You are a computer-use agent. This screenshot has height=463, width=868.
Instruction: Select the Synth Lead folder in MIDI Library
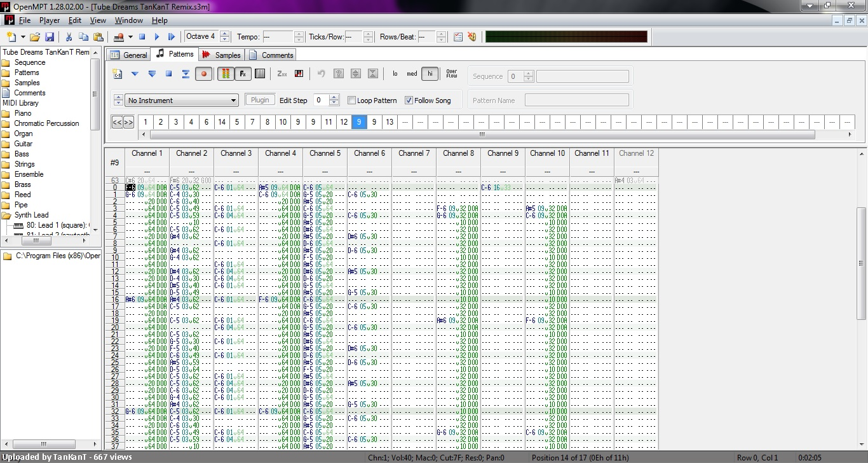[31, 215]
